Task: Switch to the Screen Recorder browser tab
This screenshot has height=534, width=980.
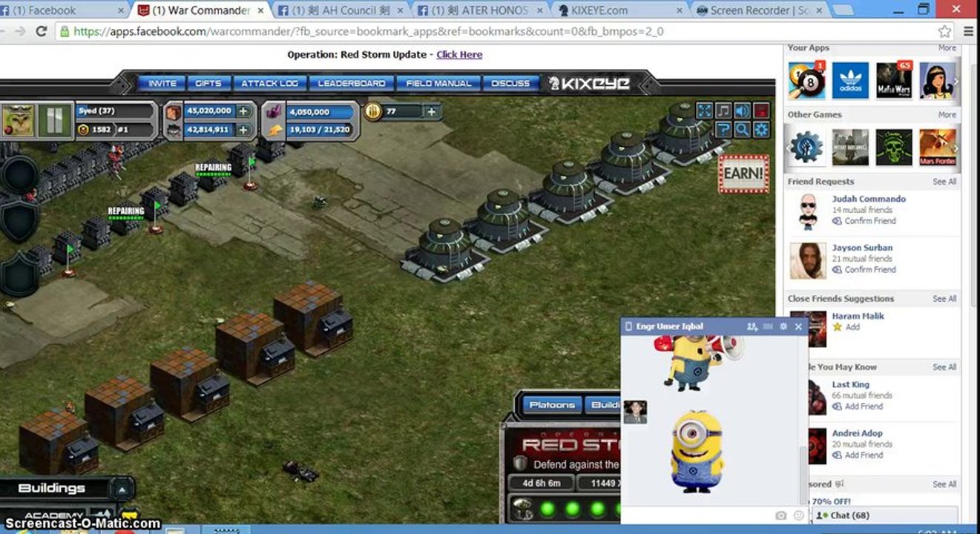Action: [755, 10]
